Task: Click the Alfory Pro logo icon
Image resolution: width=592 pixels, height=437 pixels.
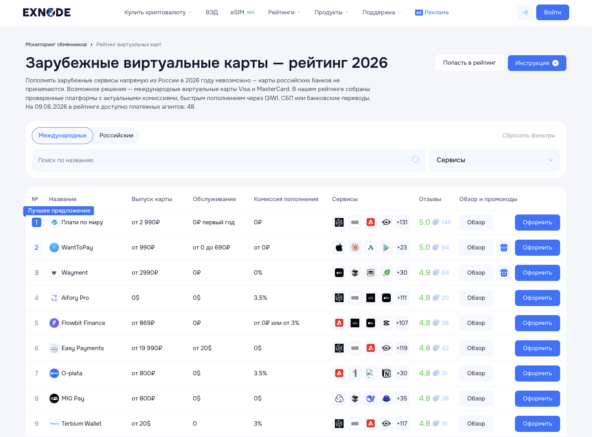Action: point(54,298)
